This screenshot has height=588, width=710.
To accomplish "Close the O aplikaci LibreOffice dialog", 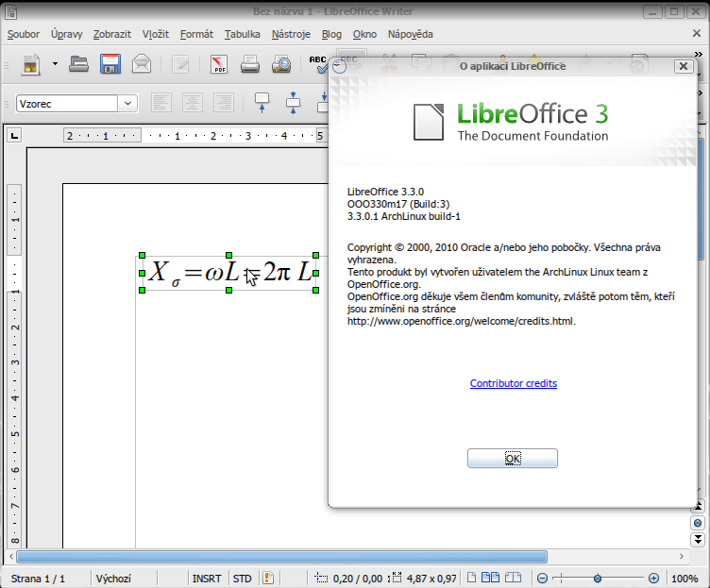I will coord(684,66).
